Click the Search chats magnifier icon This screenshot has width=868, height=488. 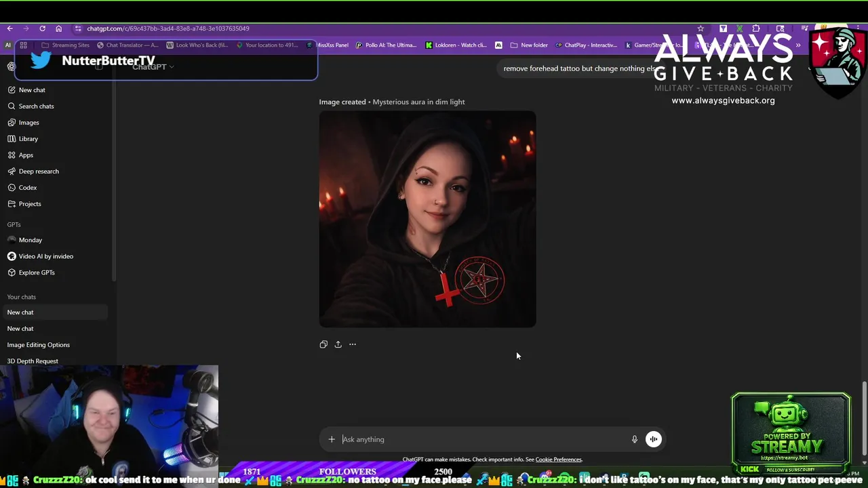(x=12, y=106)
